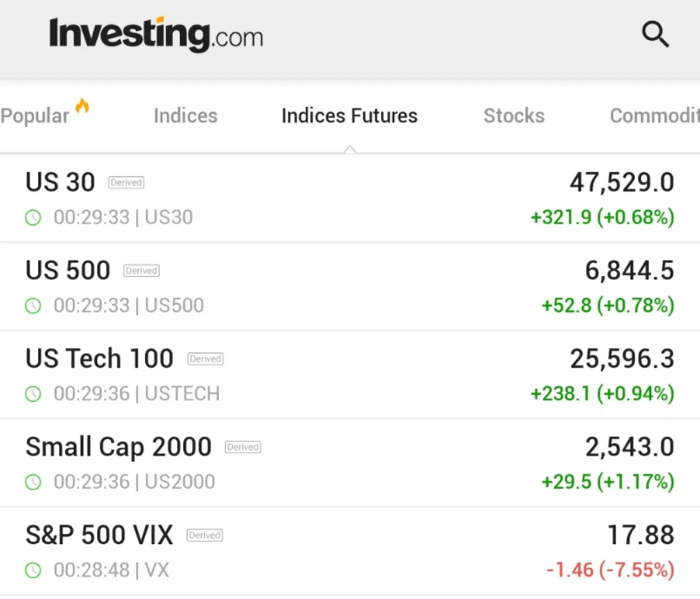Click the clock icon beside US Tech 100
The width and height of the screenshot is (700, 599).
pos(33,393)
